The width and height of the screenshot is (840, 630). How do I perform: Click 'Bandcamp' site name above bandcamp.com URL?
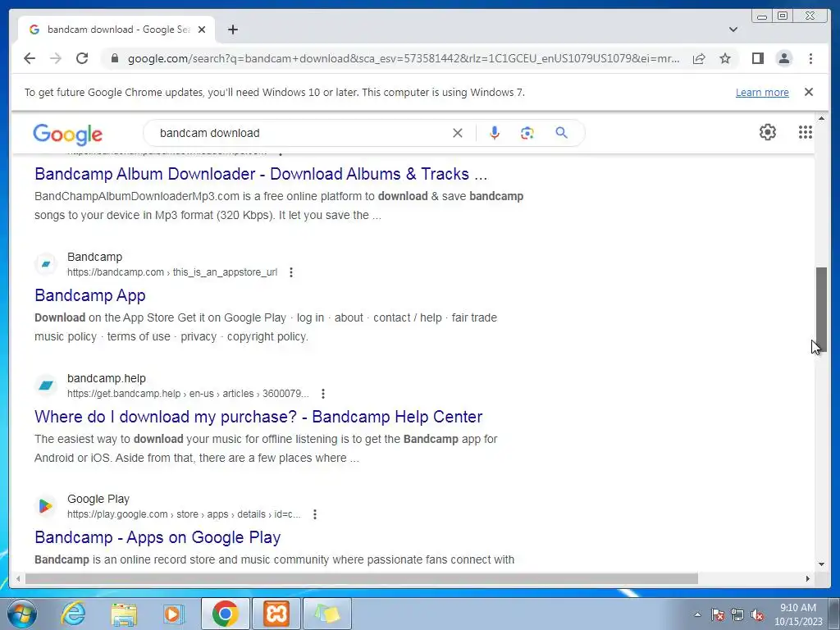95,257
